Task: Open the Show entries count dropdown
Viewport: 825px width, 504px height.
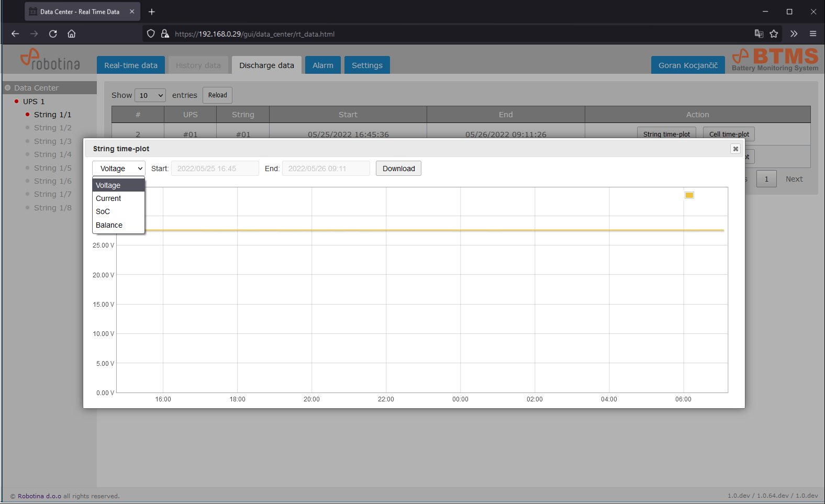Action: click(150, 95)
